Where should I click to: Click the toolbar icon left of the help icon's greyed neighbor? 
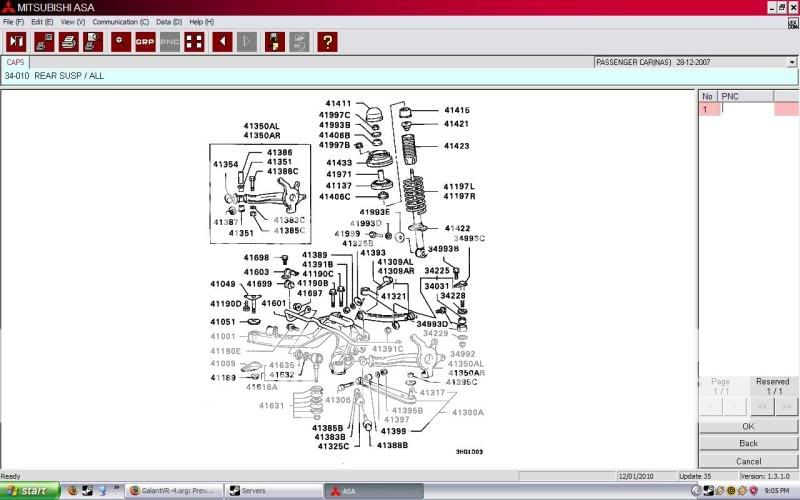pos(274,42)
